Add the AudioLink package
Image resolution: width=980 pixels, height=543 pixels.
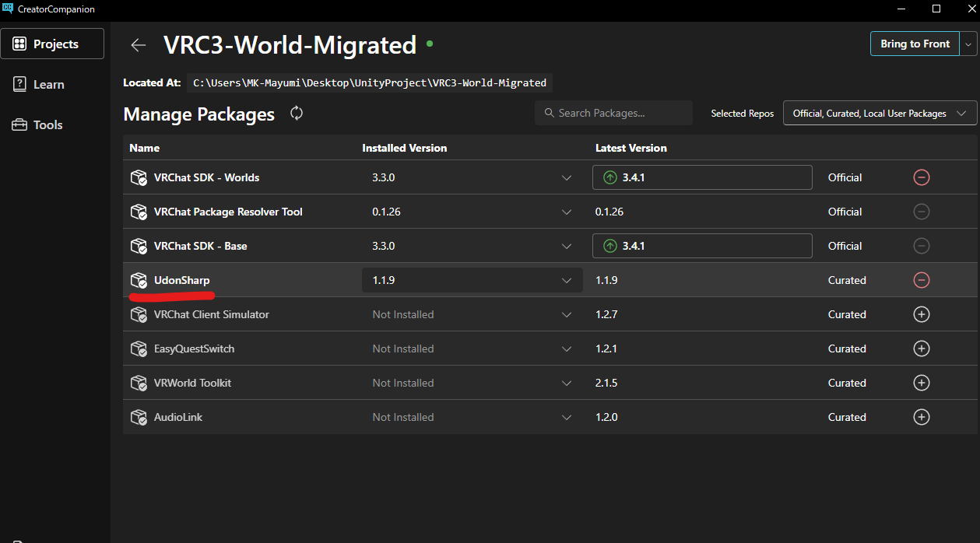pyautogui.click(x=922, y=417)
